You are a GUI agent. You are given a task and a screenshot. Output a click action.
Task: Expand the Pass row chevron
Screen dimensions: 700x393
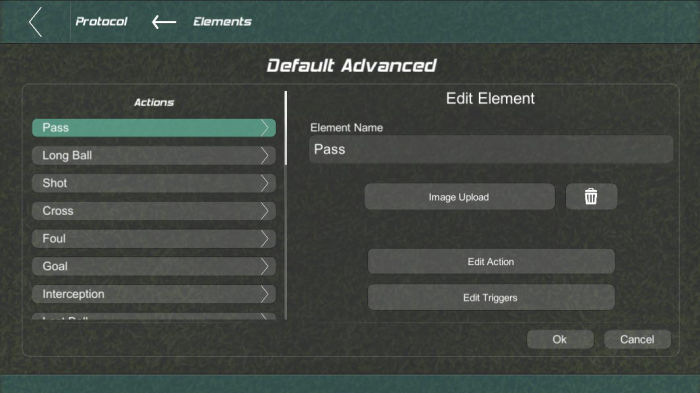[x=265, y=128]
